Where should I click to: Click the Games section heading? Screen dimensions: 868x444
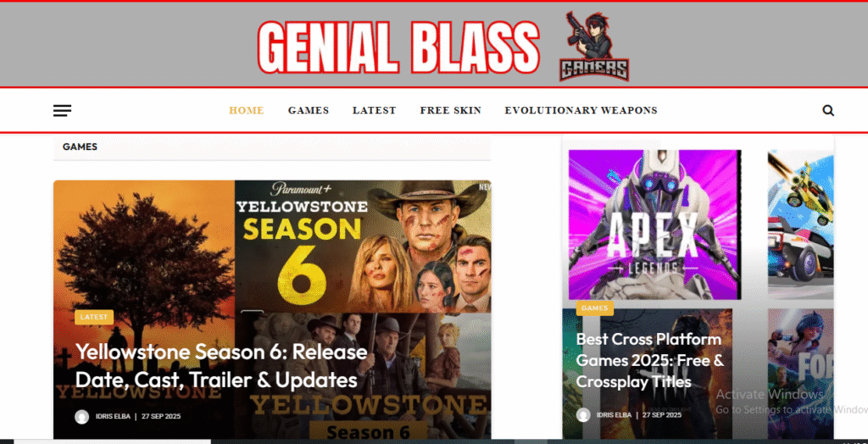pyautogui.click(x=80, y=147)
